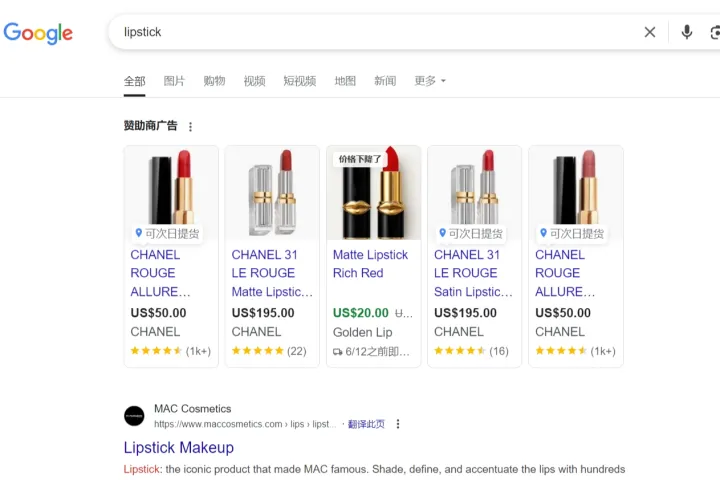720x480 pixels.
Task: Switch to the 地图 tab
Action: [x=345, y=81]
